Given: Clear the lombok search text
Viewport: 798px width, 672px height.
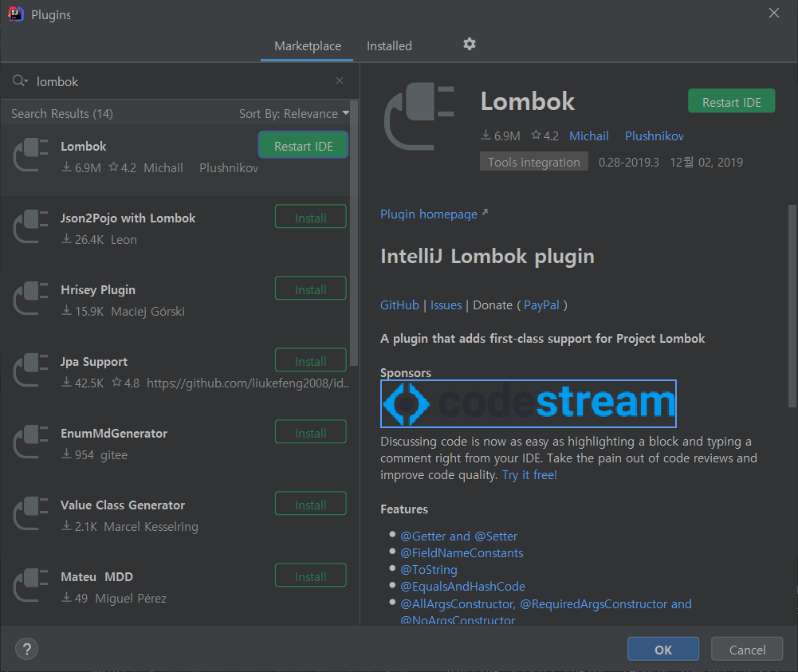Looking at the screenshot, I should click(340, 81).
